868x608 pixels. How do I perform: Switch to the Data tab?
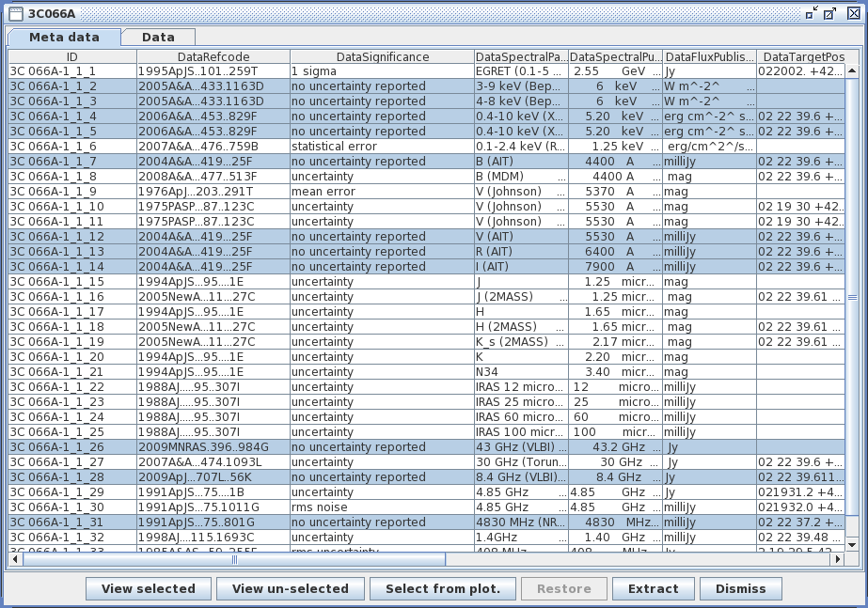(x=158, y=37)
